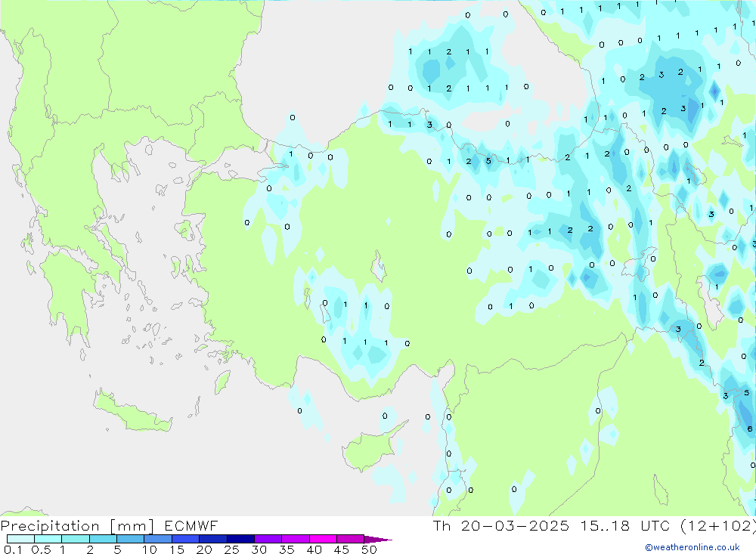Click the 10 legend label
Image resolution: width=756 pixels, height=554 pixels.
pos(150,549)
